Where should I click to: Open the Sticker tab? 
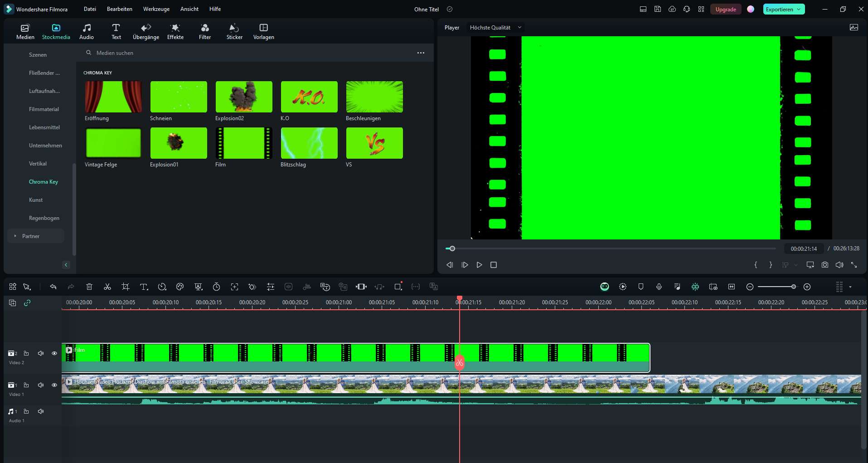click(234, 32)
